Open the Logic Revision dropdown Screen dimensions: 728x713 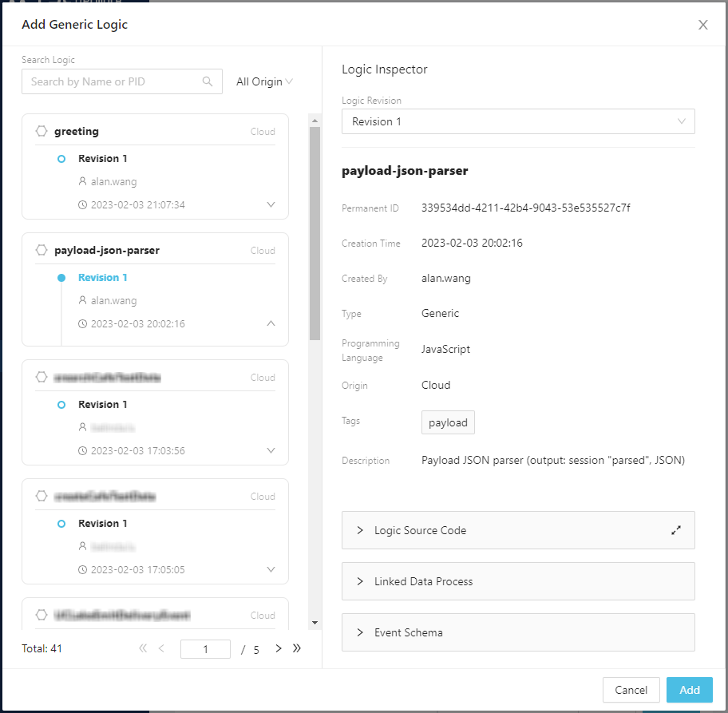(518, 121)
